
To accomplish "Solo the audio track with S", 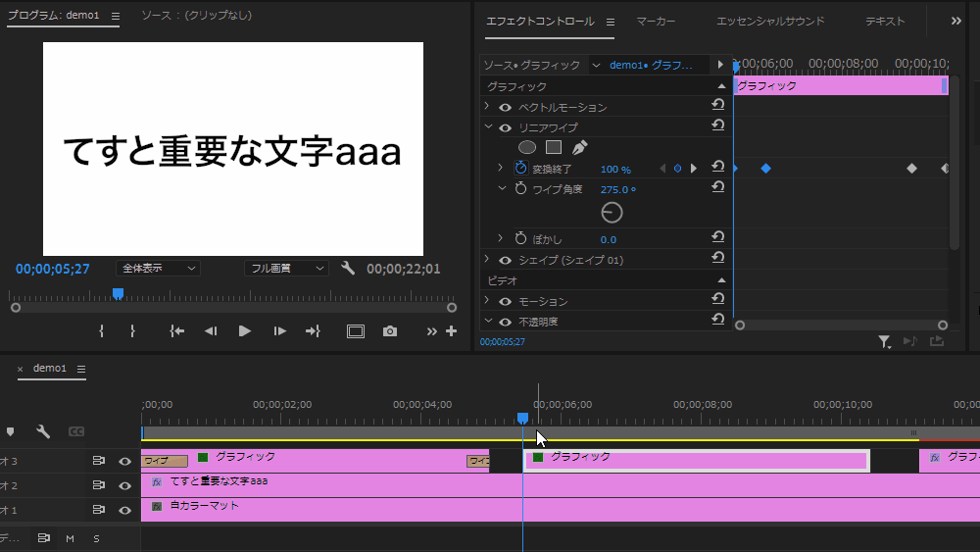I will click(96, 538).
